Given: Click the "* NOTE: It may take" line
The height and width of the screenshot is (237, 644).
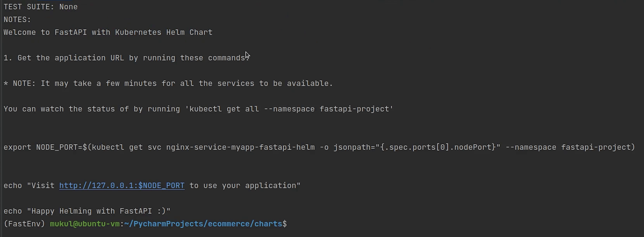Looking at the screenshot, I should [x=168, y=83].
